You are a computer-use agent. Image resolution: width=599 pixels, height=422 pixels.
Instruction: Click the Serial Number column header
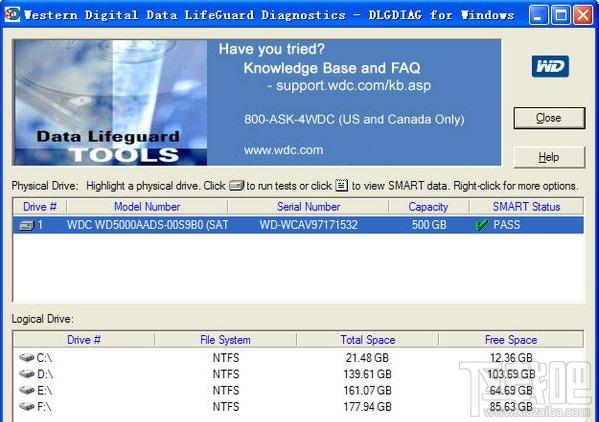pos(308,207)
